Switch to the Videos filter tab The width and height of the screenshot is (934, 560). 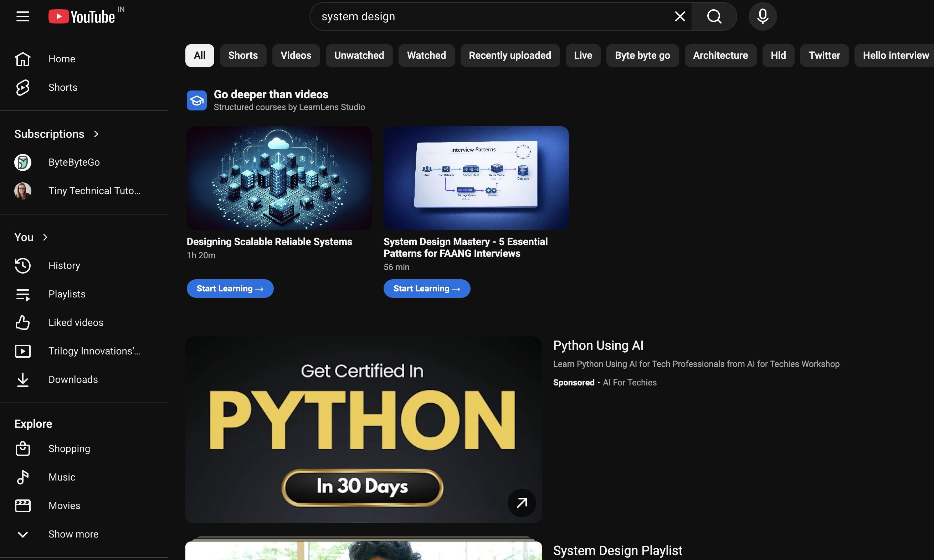(296, 56)
